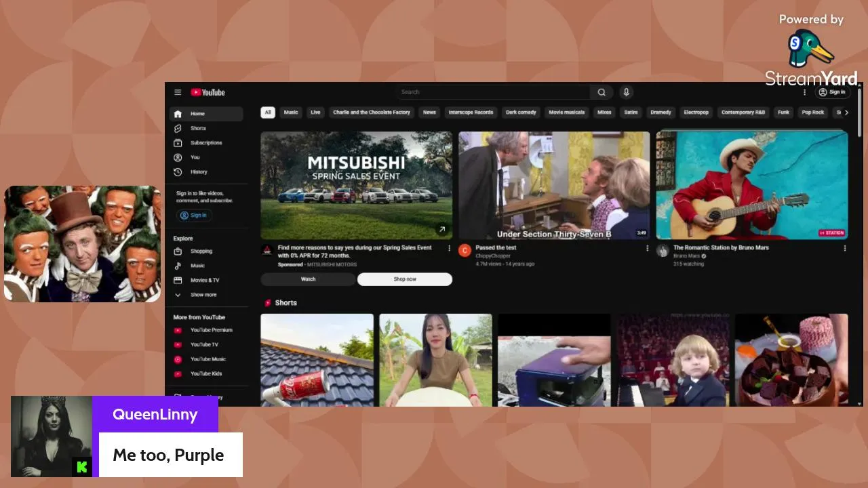Open Shopping under Explore
868x488 pixels.
point(206,251)
